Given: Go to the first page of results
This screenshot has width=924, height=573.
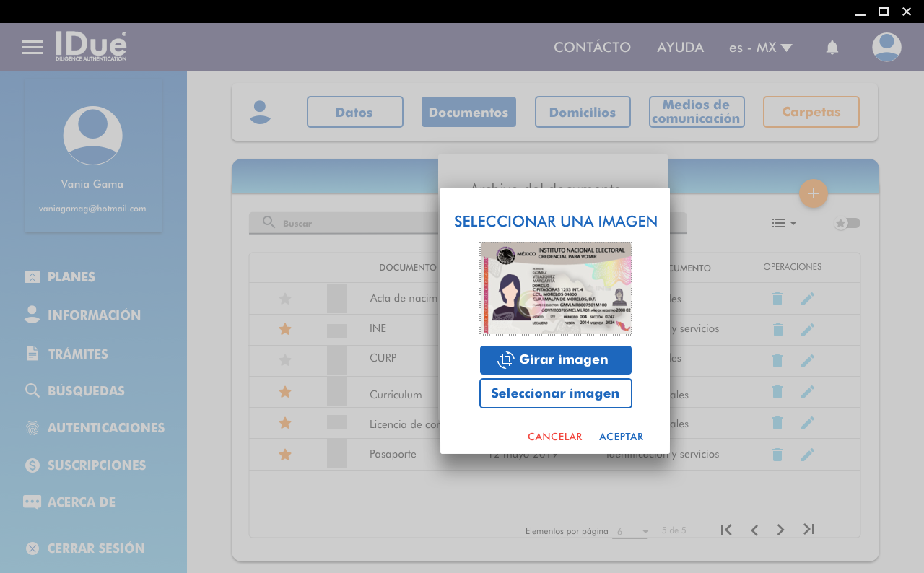Looking at the screenshot, I should pyautogui.click(x=726, y=530).
